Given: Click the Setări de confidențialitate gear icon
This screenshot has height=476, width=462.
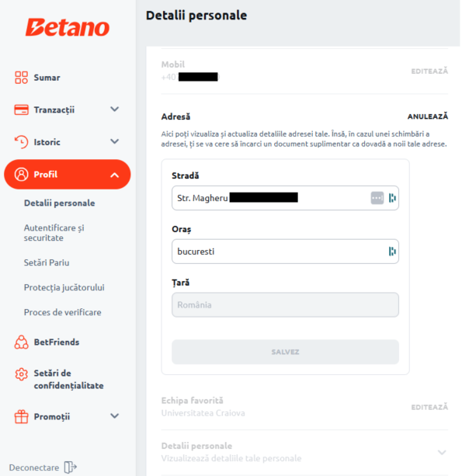Looking at the screenshot, I should pos(21,374).
